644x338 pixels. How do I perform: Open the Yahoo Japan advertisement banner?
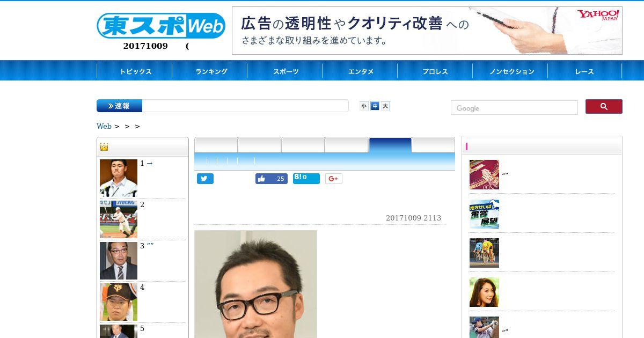427,31
